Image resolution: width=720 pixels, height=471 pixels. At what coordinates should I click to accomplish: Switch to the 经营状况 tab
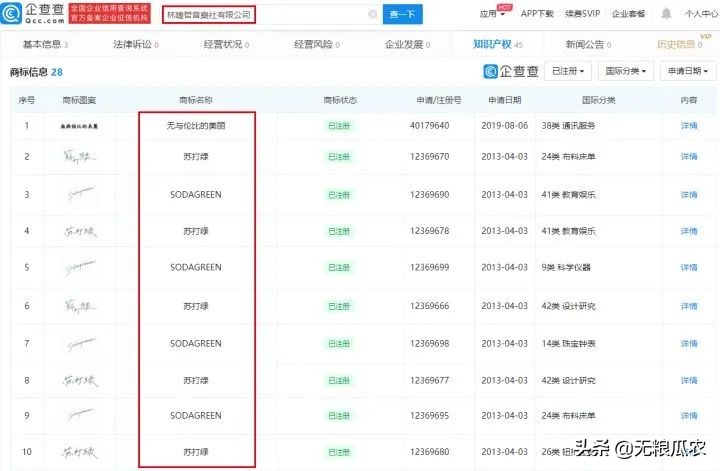[x=226, y=44]
